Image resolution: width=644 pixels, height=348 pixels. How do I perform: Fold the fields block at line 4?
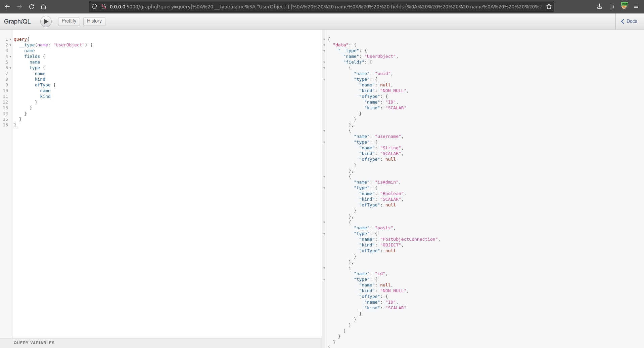click(10, 56)
